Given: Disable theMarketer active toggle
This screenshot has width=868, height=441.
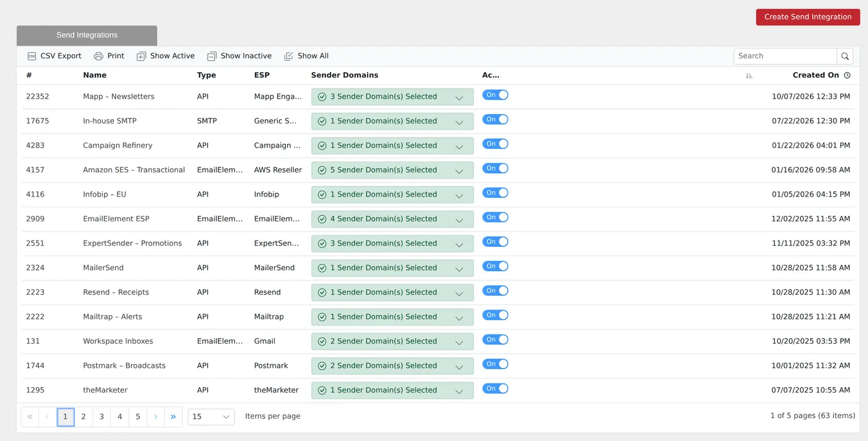Looking at the screenshot, I should point(495,389).
